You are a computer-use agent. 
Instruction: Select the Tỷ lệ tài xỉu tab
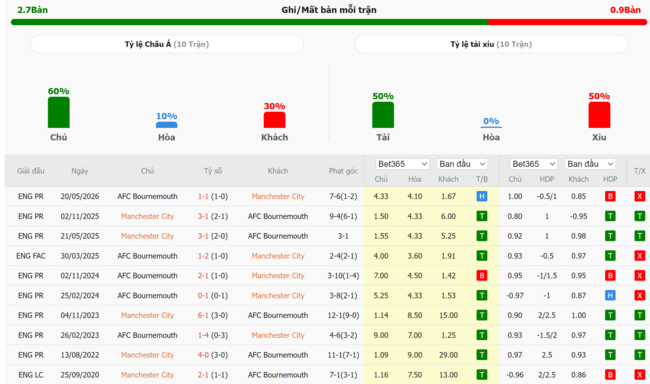(491, 44)
